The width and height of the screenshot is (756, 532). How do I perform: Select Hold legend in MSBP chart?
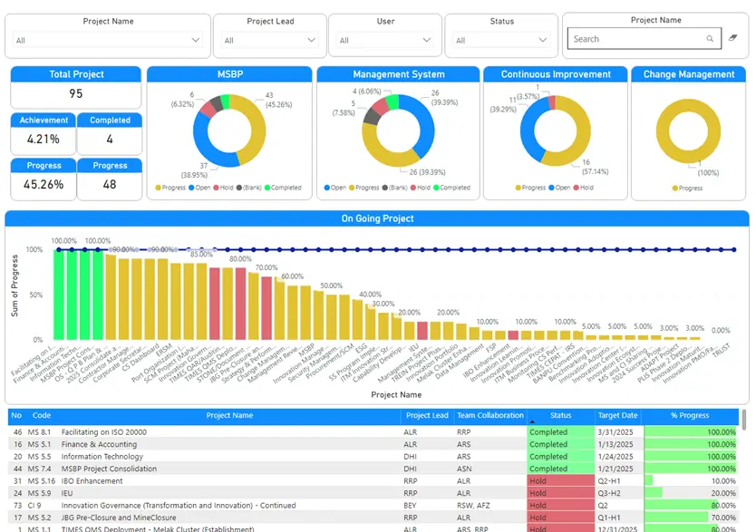click(x=224, y=188)
